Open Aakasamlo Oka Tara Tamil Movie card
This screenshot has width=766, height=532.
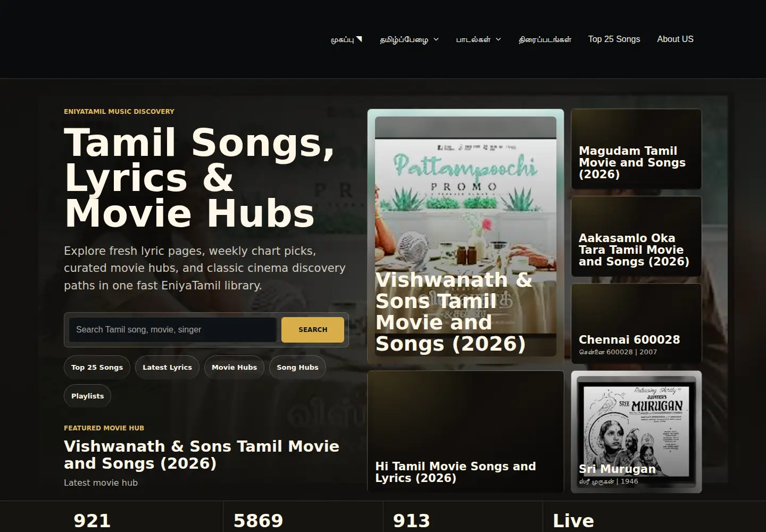[x=636, y=236]
